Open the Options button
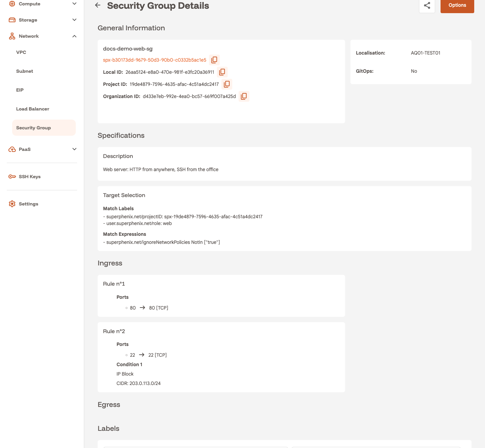The width and height of the screenshot is (485, 448). tap(457, 5)
